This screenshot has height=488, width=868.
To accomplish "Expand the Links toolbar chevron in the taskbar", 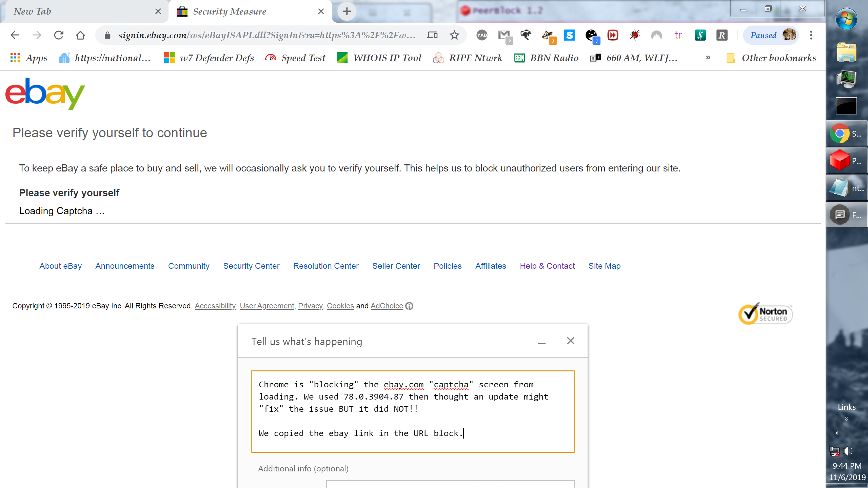I will click(x=846, y=419).
